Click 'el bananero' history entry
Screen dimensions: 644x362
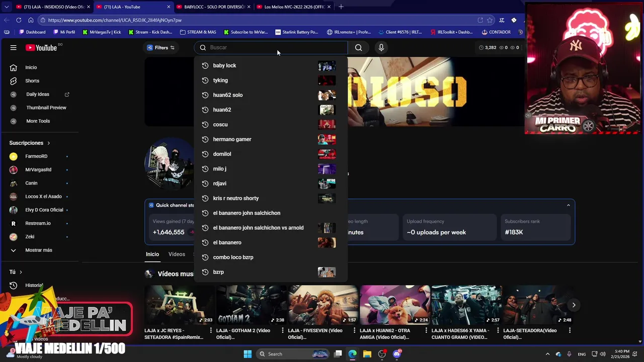tap(270, 242)
